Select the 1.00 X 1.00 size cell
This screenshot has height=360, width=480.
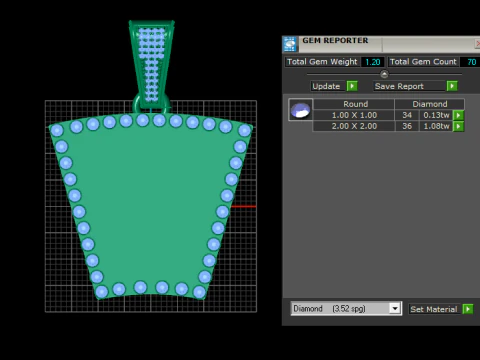click(354, 115)
